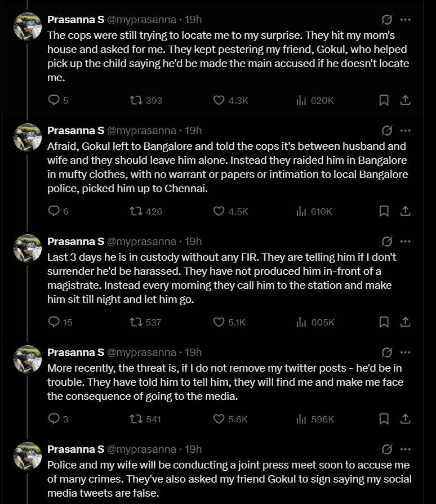Bookmark the tweet about mom's house
The height and width of the screenshot is (504, 436).
point(384,100)
